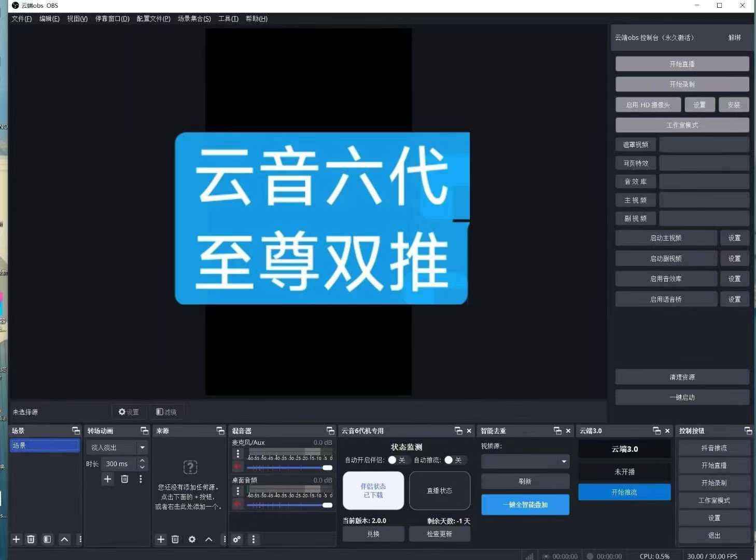
Task: Open the 配置文件(P) menu
Action: pos(153,19)
